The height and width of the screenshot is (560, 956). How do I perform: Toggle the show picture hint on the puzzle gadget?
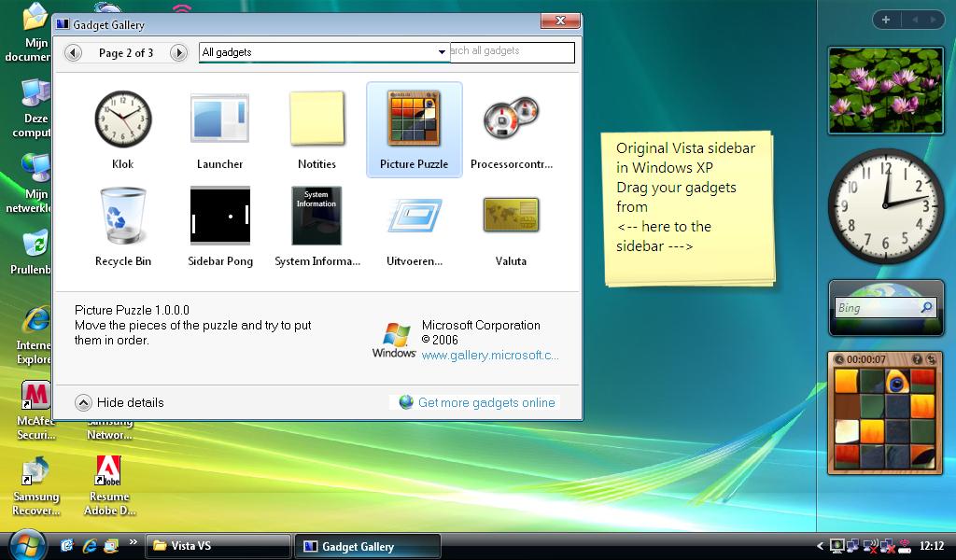(x=917, y=358)
